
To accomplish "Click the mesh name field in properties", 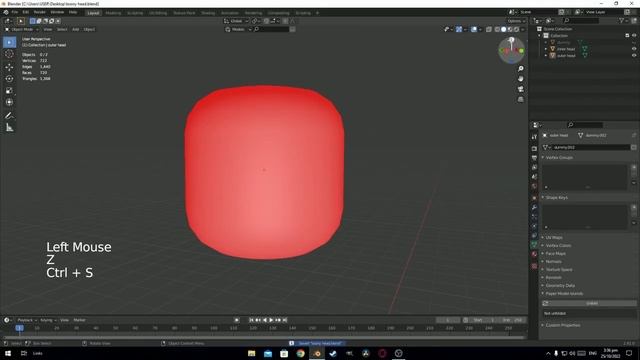I will pyautogui.click(x=591, y=147).
